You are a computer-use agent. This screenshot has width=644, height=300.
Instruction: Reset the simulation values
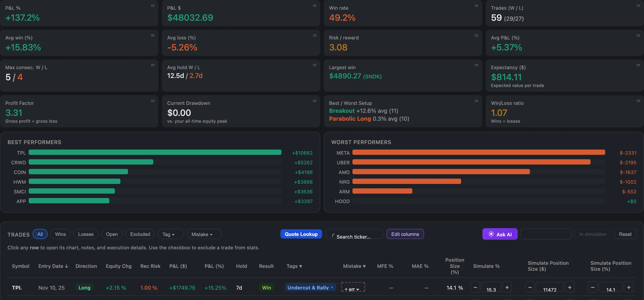[625, 234]
